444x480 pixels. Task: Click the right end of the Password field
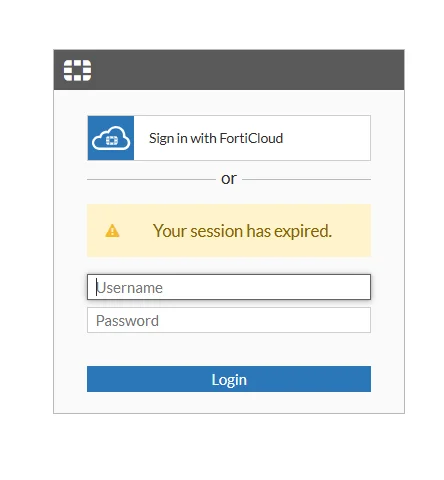click(360, 320)
